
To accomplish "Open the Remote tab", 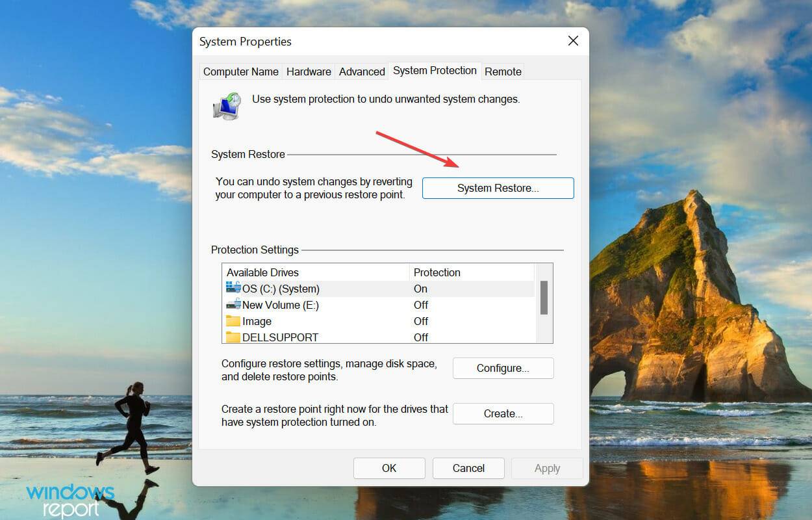I will point(503,71).
